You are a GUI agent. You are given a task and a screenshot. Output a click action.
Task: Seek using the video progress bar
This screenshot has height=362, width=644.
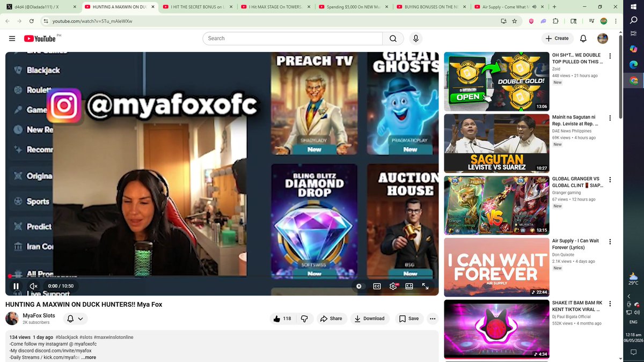(222, 276)
